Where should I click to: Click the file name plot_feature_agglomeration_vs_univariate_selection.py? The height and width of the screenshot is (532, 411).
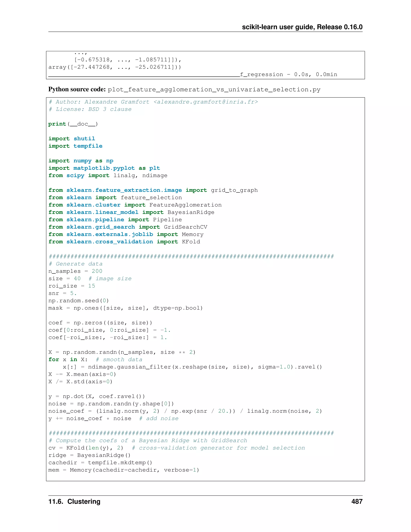tap(214, 90)
